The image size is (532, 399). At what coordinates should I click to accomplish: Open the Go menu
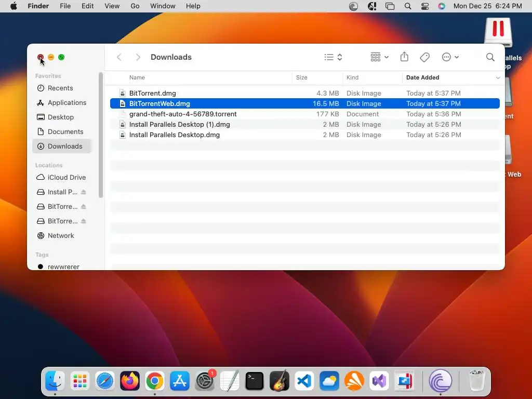tap(135, 6)
